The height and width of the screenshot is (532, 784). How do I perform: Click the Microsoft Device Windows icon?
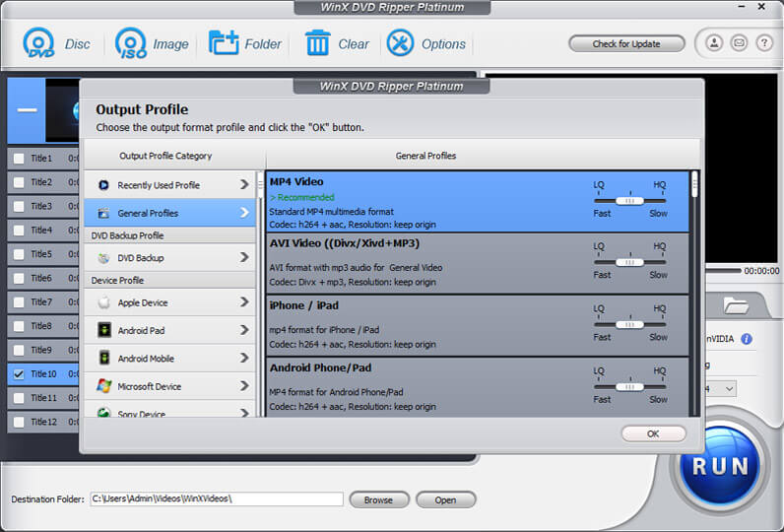point(104,386)
